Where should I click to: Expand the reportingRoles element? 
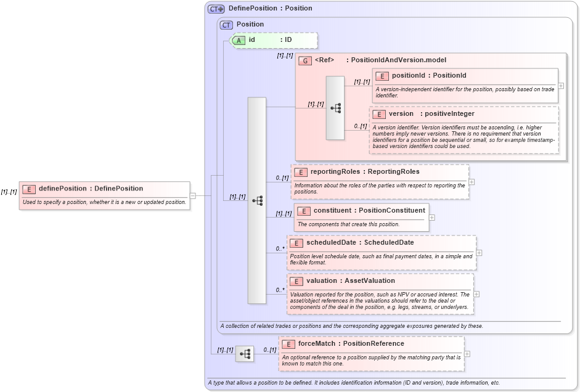click(472, 183)
